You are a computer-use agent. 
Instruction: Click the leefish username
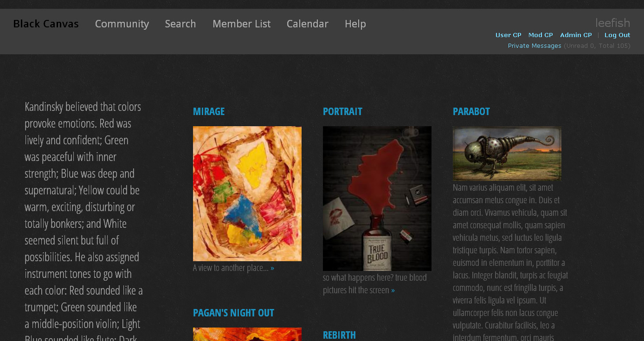613,23
